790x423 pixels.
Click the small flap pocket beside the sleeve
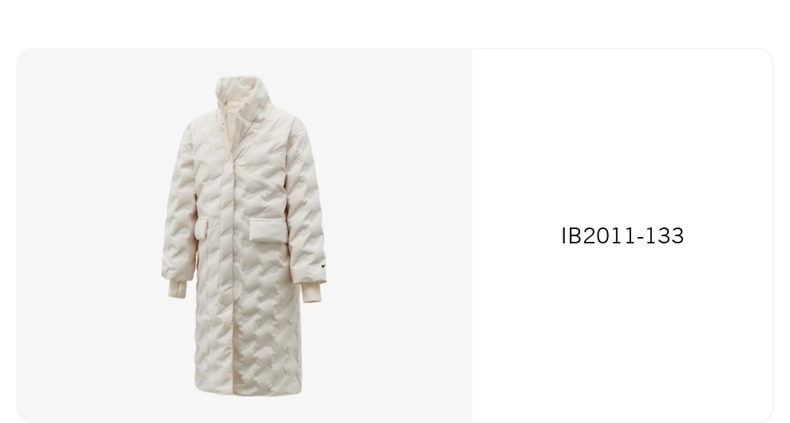pyautogui.click(x=201, y=229)
